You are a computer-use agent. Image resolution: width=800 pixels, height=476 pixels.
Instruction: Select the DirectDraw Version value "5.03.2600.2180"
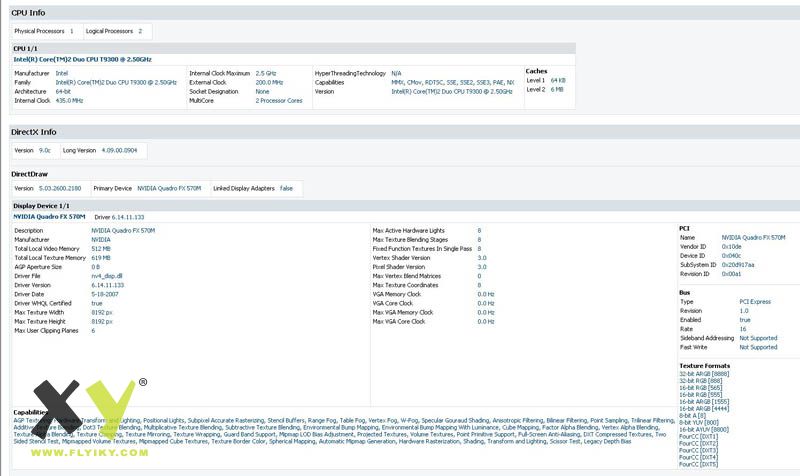click(x=60, y=189)
